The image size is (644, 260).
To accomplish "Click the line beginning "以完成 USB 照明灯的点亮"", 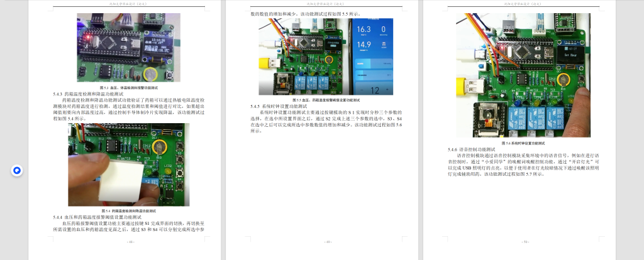I will (523, 168).
